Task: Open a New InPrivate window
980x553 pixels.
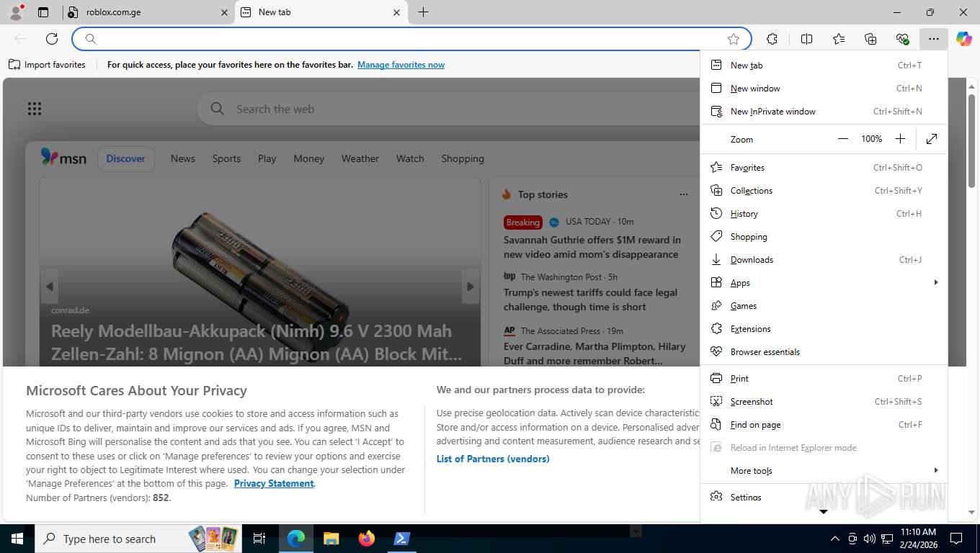Action: click(824, 112)
